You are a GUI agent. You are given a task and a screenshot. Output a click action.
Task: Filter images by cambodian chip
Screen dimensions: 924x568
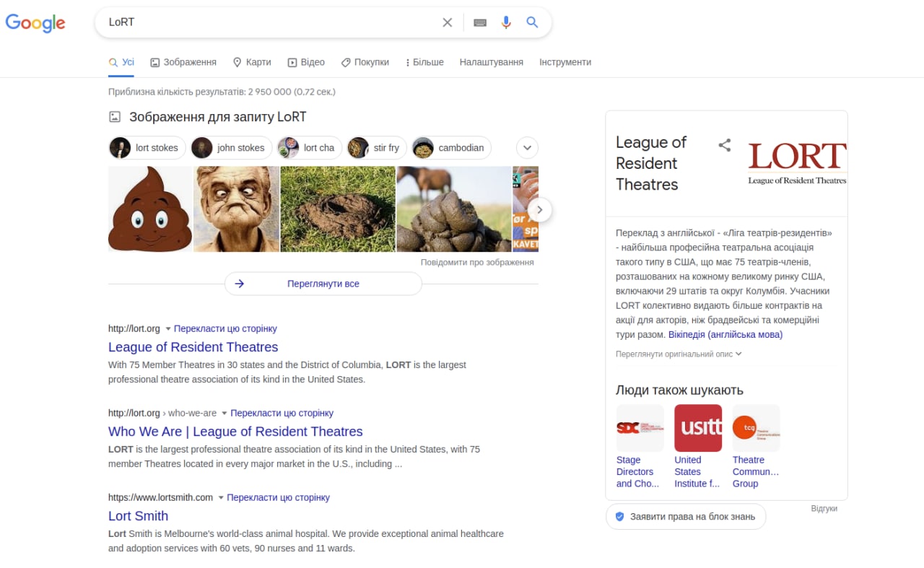(451, 148)
